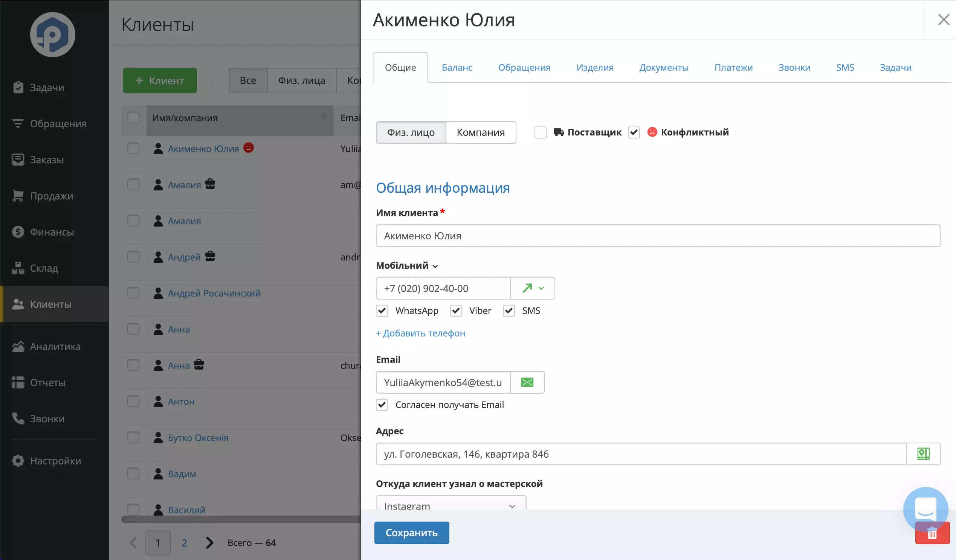This screenshot has height=560, width=956.
Task: Click the red conflict face beside Акименко Юлия in list
Action: click(249, 148)
